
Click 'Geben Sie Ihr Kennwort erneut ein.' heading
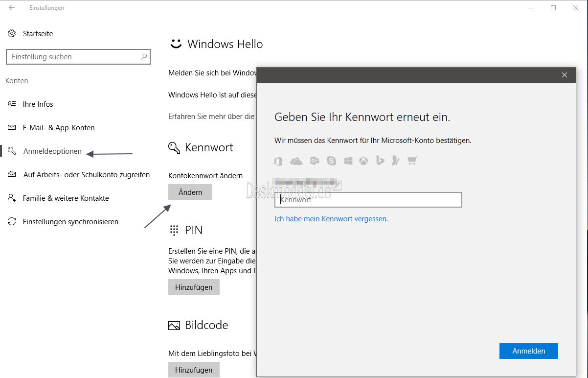point(362,117)
